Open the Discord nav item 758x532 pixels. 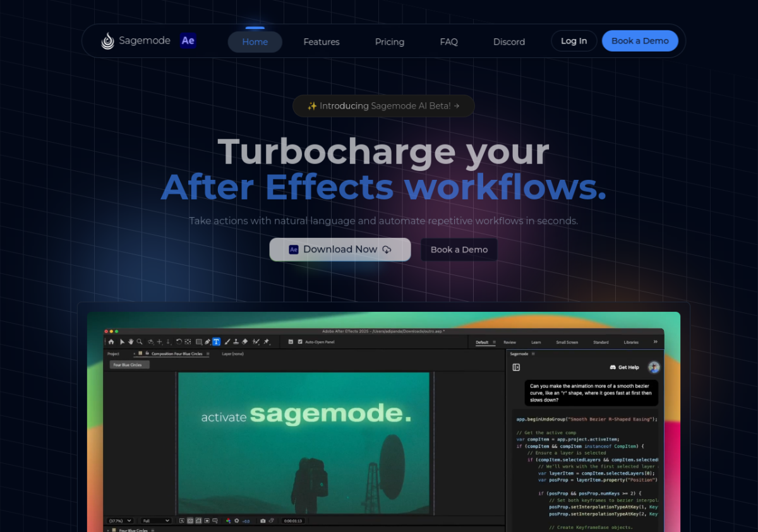509,42
